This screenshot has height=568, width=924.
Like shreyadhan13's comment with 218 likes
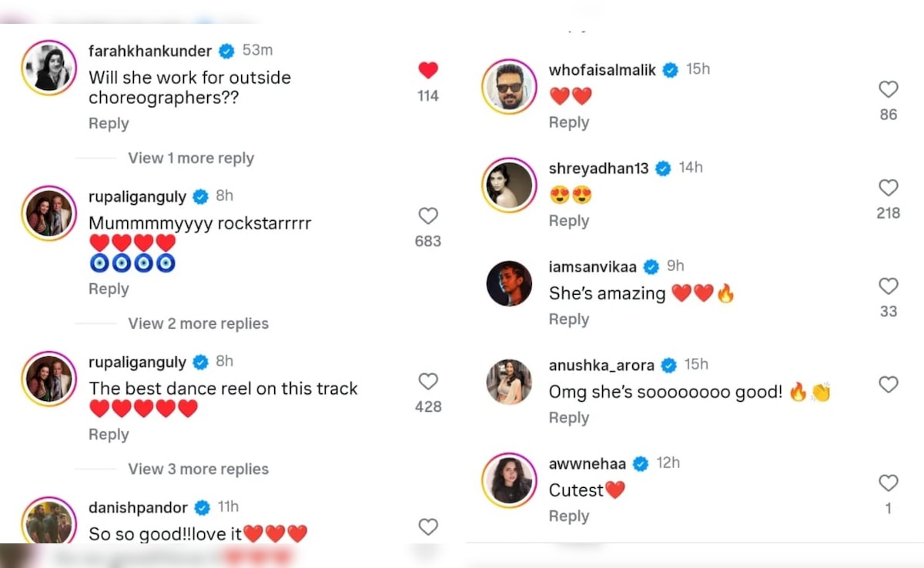point(889,188)
